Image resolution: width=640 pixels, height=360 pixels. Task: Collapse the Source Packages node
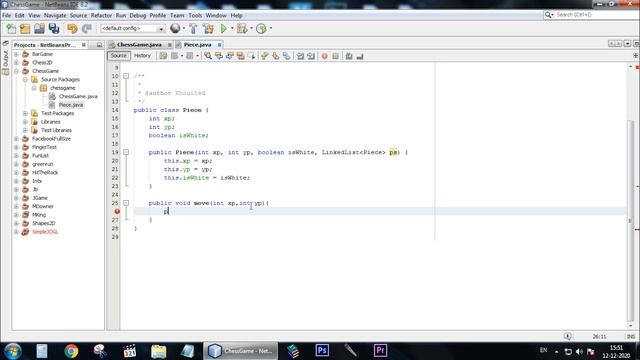pos(25,80)
